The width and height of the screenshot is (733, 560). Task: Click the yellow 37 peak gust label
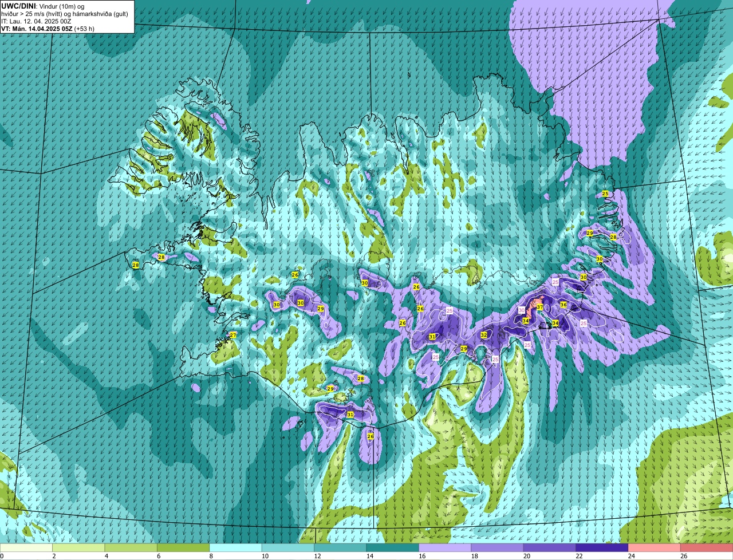(539, 307)
